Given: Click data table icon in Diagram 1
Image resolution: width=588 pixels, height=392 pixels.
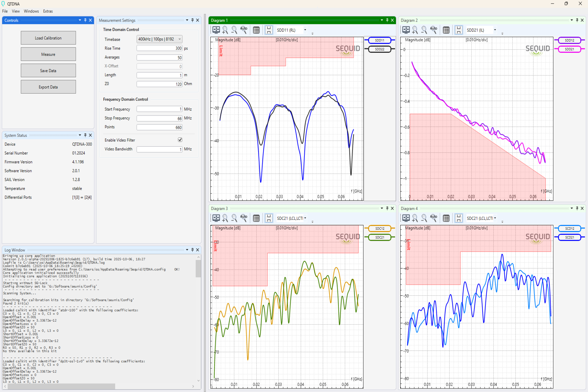Looking at the screenshot, I should point(256,30).
